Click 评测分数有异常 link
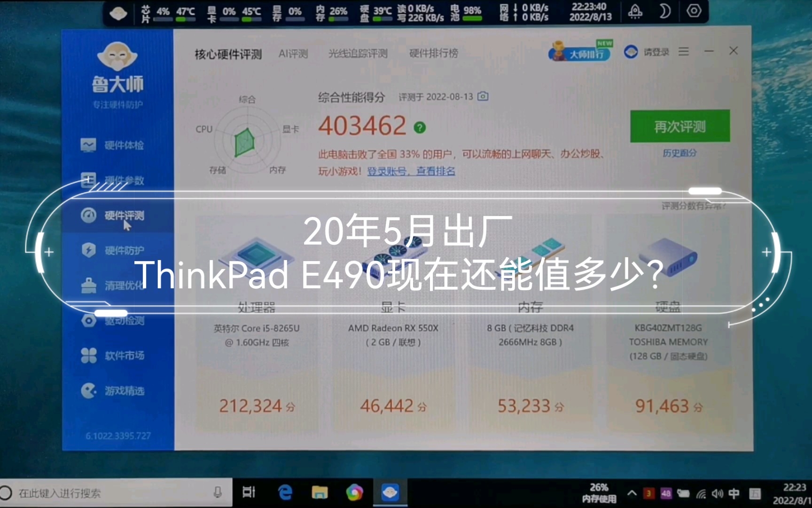 coord(694,206)
